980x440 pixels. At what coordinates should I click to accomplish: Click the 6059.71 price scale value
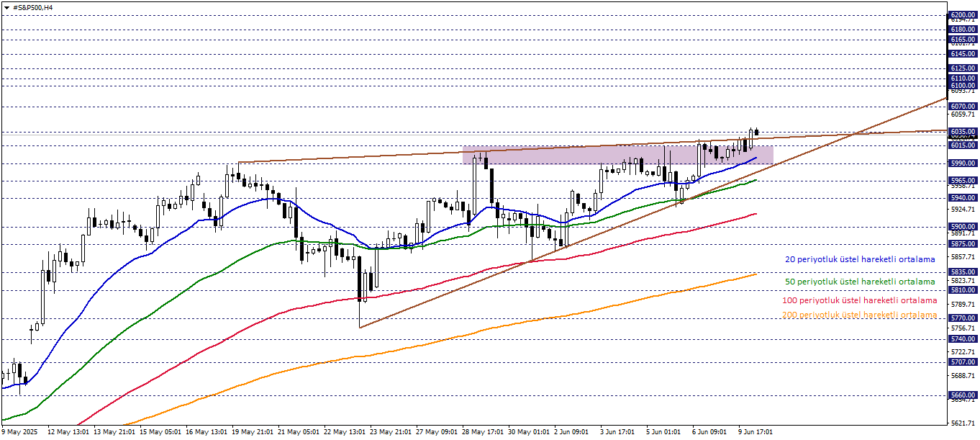[962, 115]
